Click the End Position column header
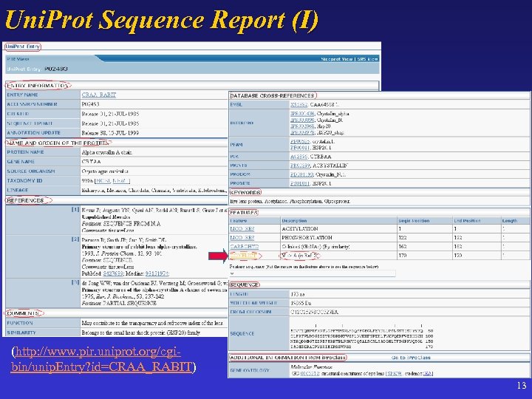 (467, 221)
